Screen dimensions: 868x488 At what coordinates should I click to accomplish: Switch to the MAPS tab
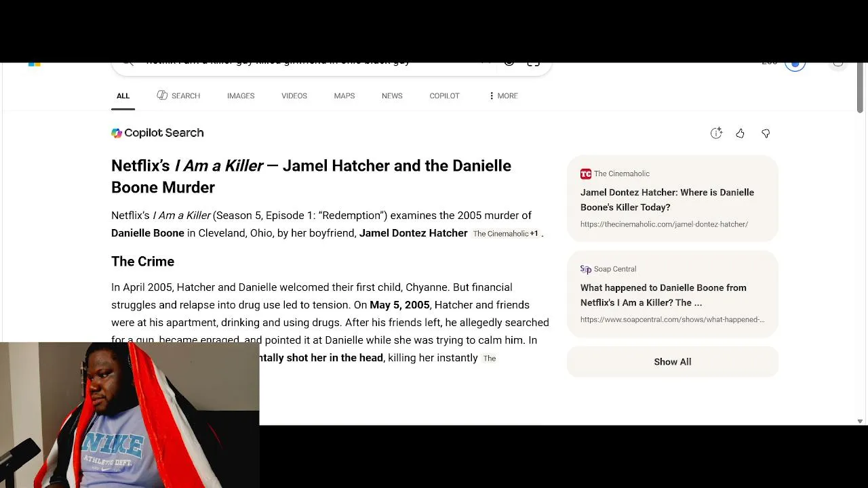[344, 96]
